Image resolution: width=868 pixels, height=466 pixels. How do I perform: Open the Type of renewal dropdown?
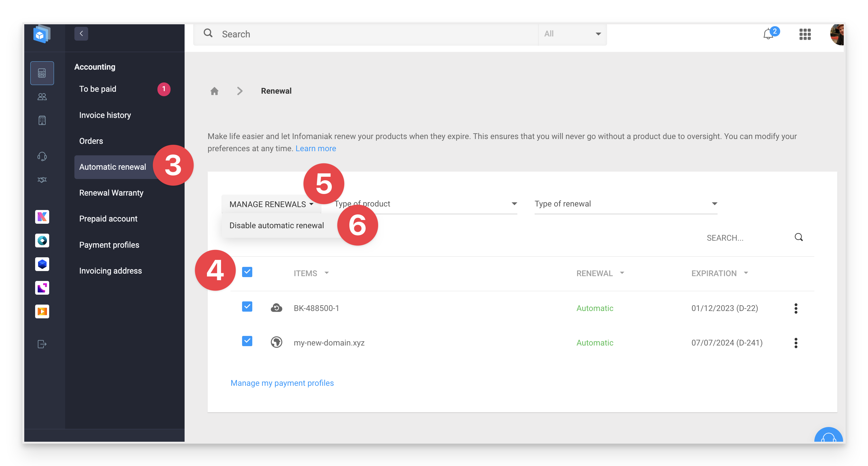pyautogui.click(x=625, y=204)
